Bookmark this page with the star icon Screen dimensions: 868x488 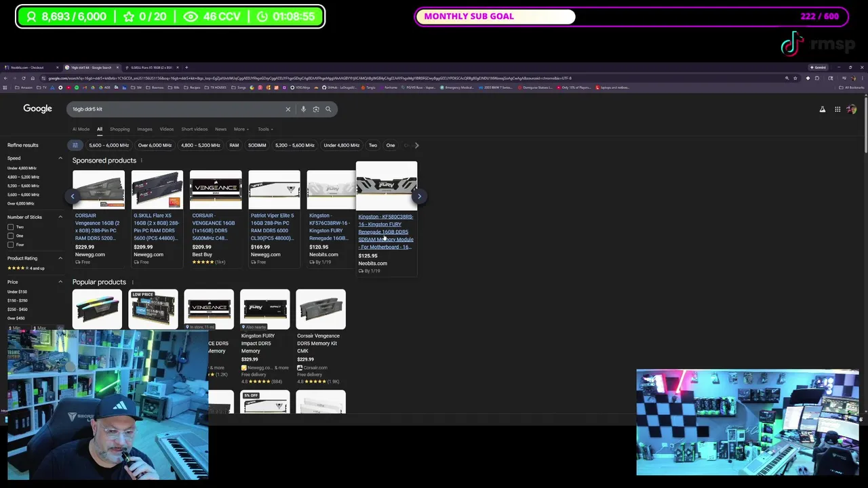pyautogui.click(x=795, y=78)
